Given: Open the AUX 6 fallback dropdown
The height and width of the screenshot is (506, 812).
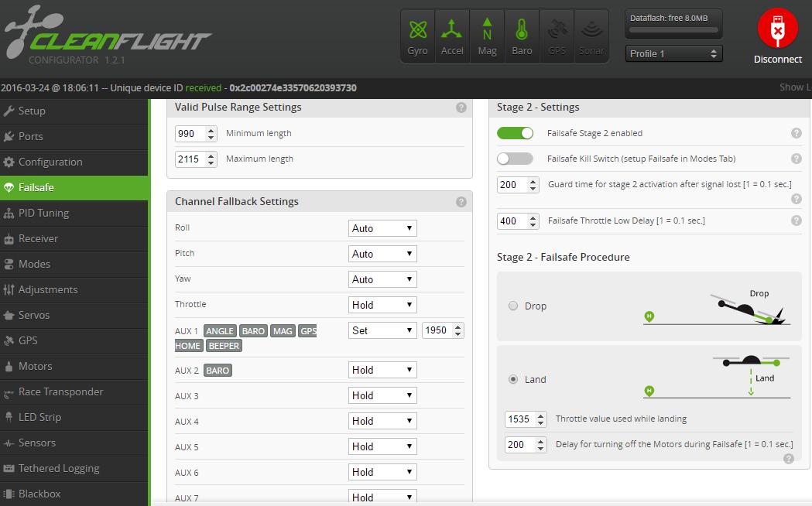Looking at the screenshot, I should 382,472.
